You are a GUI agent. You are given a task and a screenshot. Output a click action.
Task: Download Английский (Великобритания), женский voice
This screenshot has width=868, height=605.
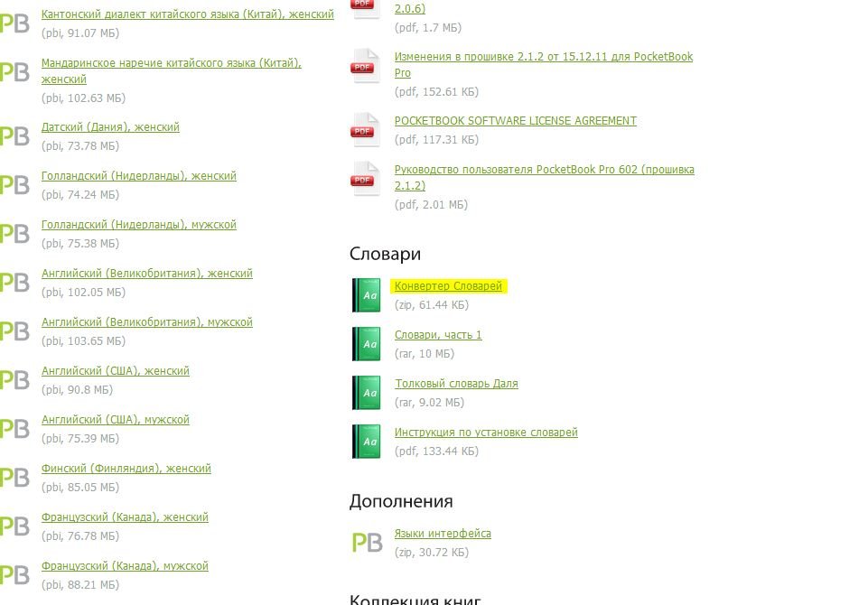point(146,274)
